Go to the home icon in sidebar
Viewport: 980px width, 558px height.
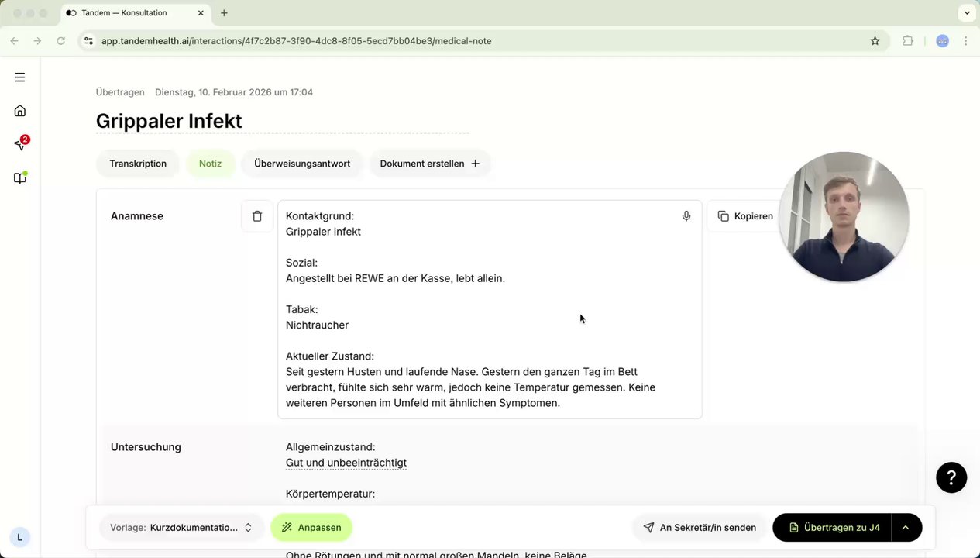[x=20, y=111]
